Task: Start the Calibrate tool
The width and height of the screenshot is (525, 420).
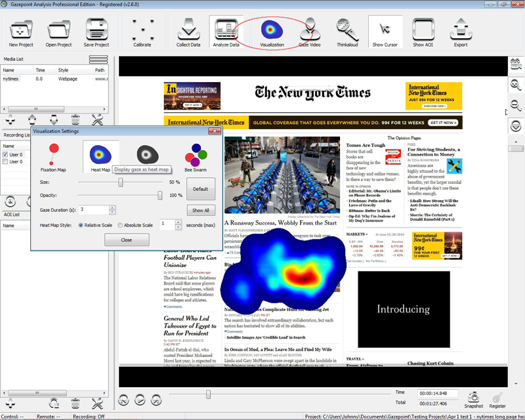Action: pyautogui.click(x=142, y=33)
